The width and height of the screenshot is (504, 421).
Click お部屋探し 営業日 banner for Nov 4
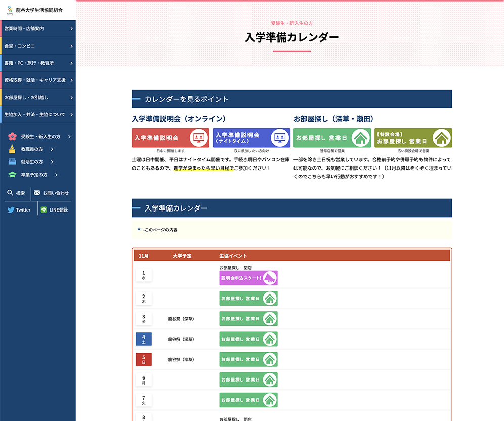tap(248, 339)
